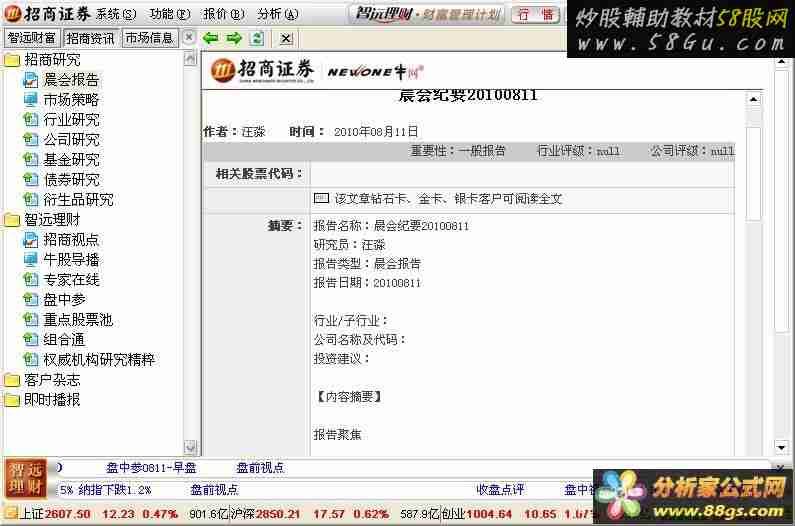Screen dimensions: 795x526
Task: Click the card icon before 该文章钻石卡
Action: click(321, 198)
